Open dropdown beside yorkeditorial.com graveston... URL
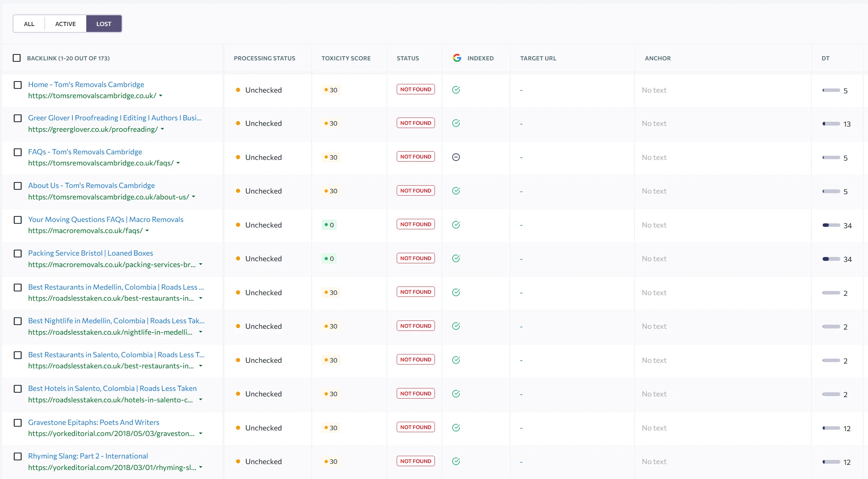The width and height of the screenshot is (868, 479). pyautogui.click(x=200, y=434)
